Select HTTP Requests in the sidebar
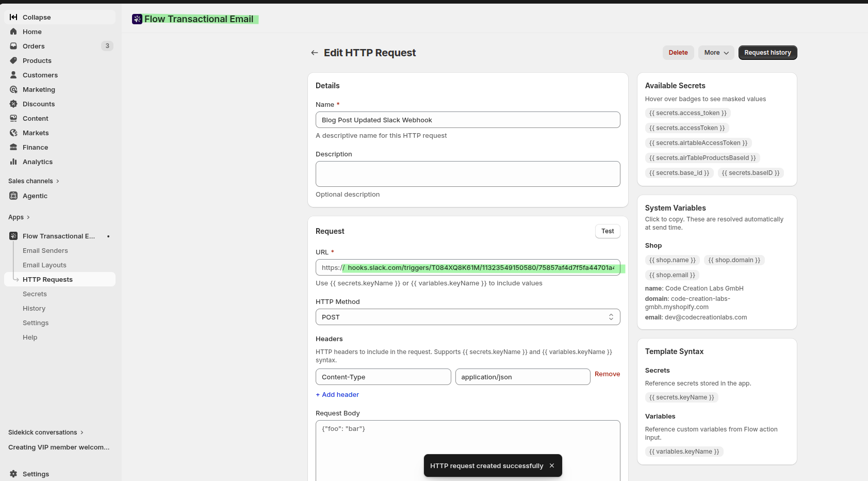 pos(60,279)
